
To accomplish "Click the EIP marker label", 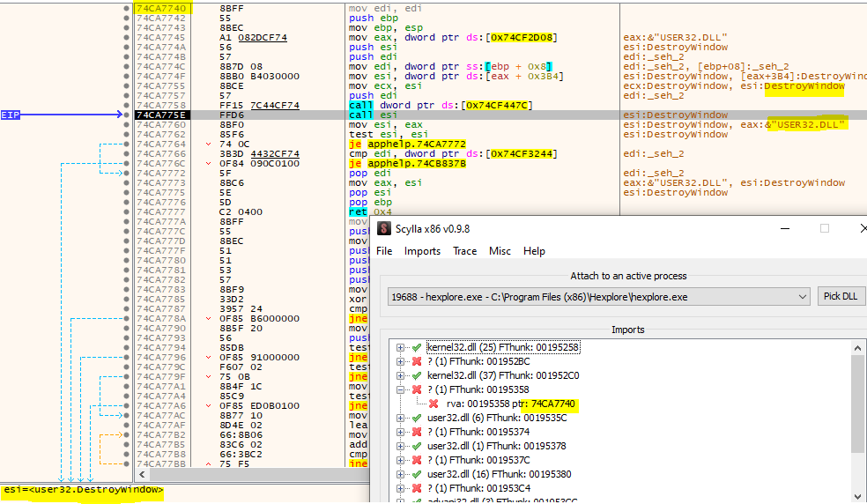I will pyautogui.click(x=11, y=115).
